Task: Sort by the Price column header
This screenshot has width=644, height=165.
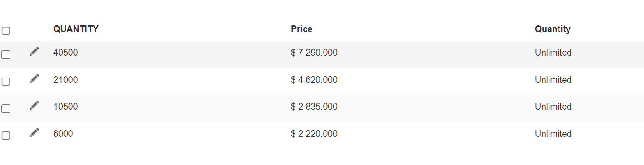Action: pyautogui.click(x=301, y=29)
